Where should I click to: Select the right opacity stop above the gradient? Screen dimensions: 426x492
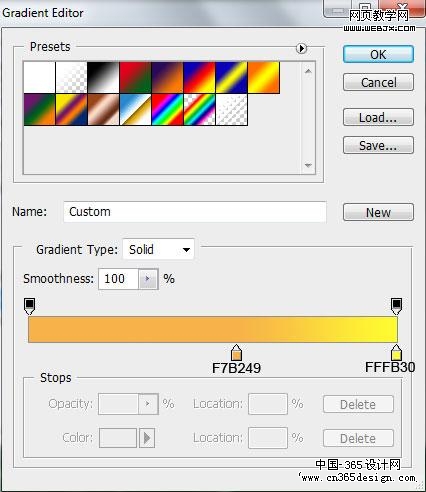click(x=396, y=306)
